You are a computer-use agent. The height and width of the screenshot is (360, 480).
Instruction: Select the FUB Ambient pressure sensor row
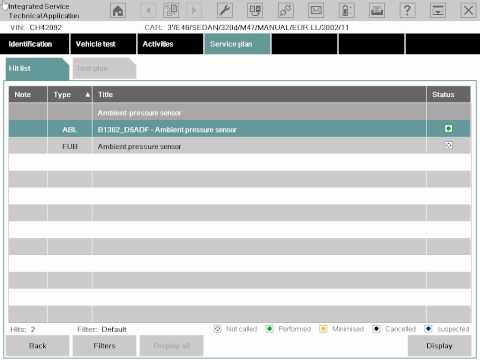240,146
